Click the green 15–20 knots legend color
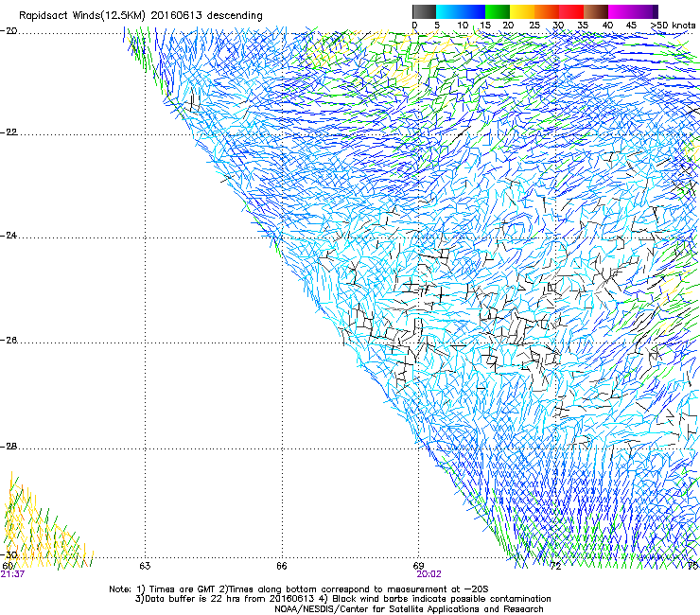The width and height of the screenshot is (700, 615). click(x=498, y=11)
